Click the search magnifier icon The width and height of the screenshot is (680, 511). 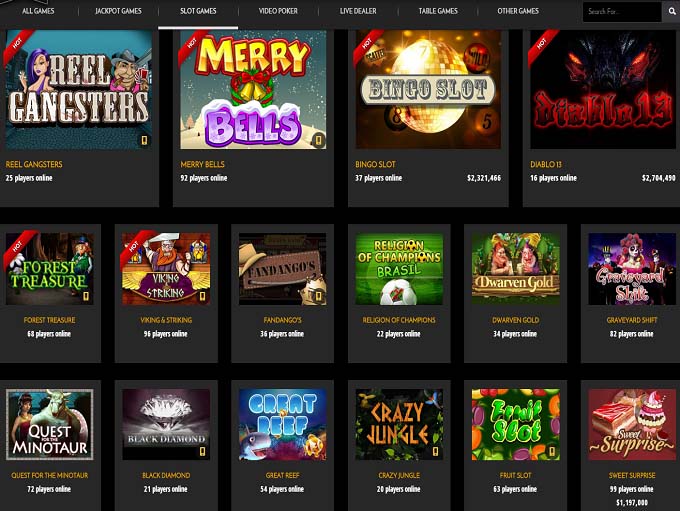(x=671, y=11)
